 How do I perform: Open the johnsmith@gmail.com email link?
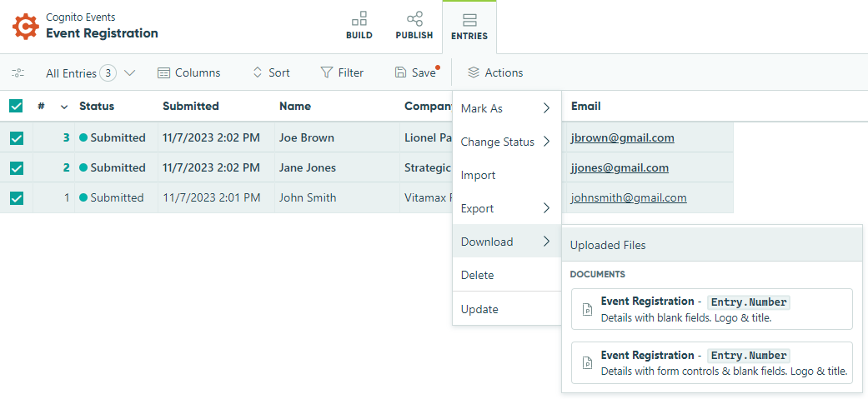(x=629, y=197)
